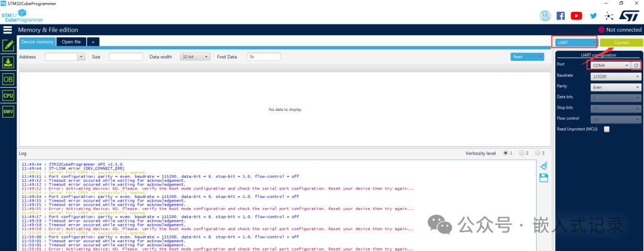Click the 'Log' panel label
644x251 pixels.
[23, 153]
